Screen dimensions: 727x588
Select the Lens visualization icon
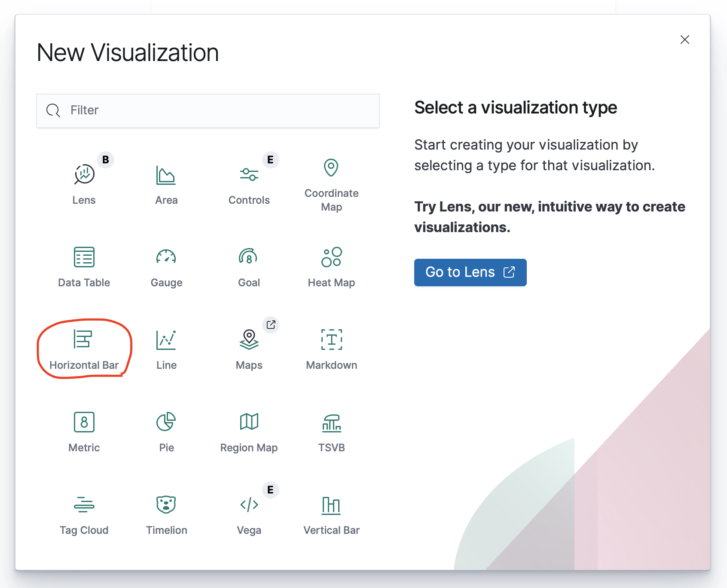(84, 175)
